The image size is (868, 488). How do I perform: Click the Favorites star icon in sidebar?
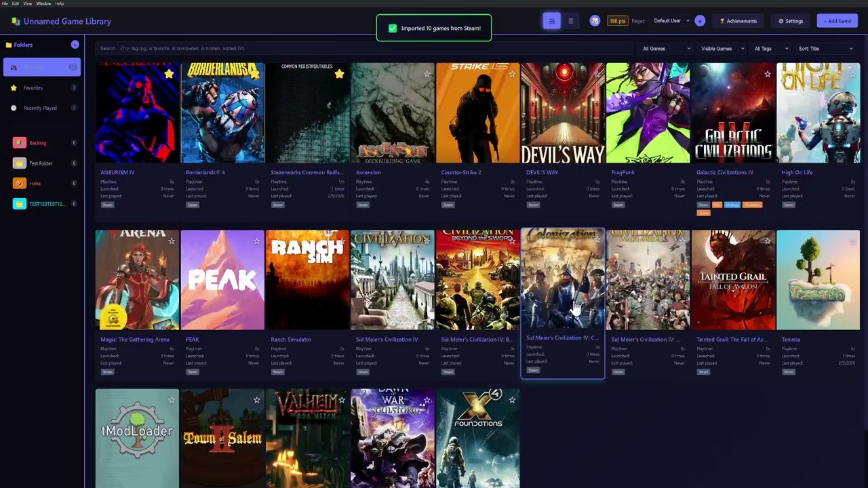point(14,87)
